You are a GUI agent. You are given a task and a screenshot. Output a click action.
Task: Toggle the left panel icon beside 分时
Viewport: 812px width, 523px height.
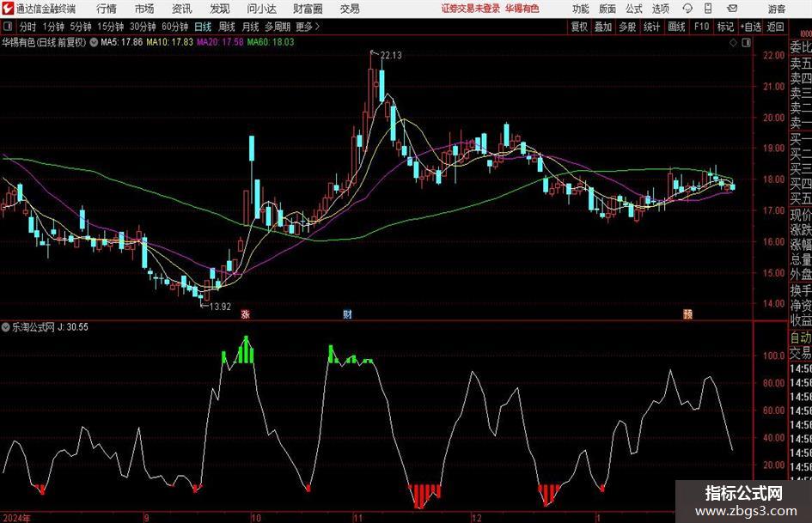[x=8, y=27]
